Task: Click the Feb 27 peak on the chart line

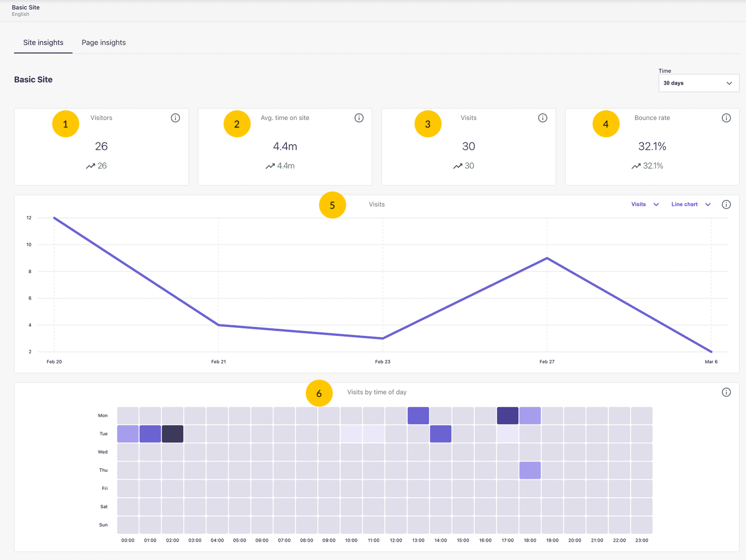Action: pyautogui.click(x=547, y=258)
